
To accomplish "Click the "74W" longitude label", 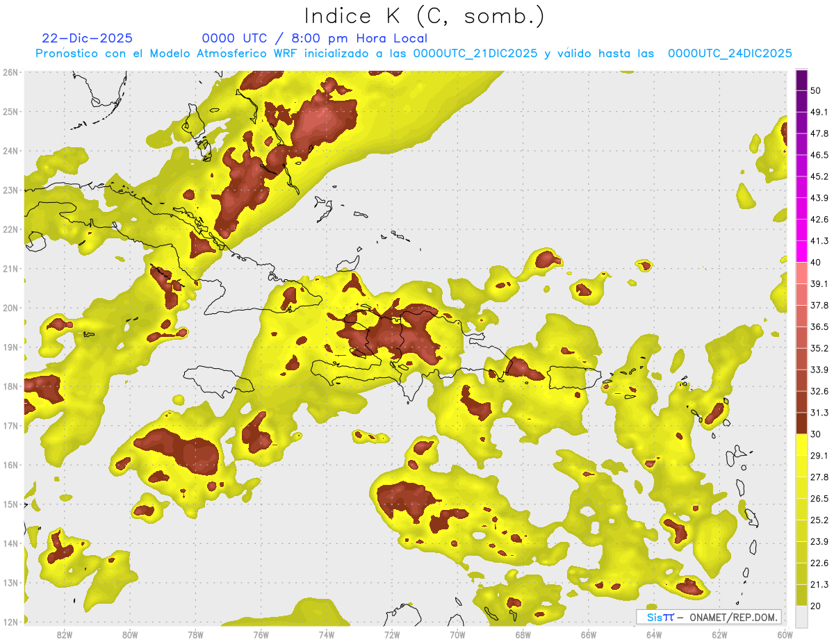I will pyautogui.click(x=326, y=634).
